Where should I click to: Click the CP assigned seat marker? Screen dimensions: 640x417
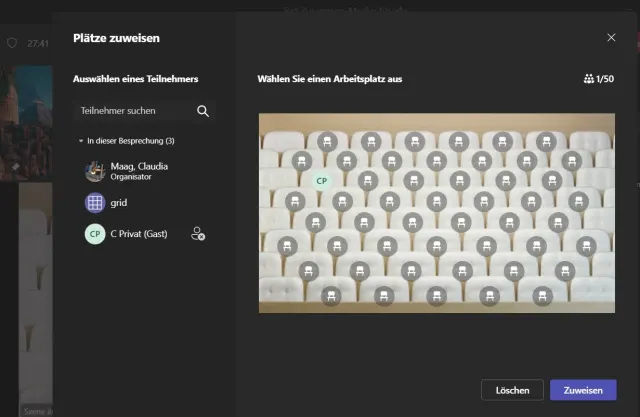pyautogui.click(x=321, y=181)
